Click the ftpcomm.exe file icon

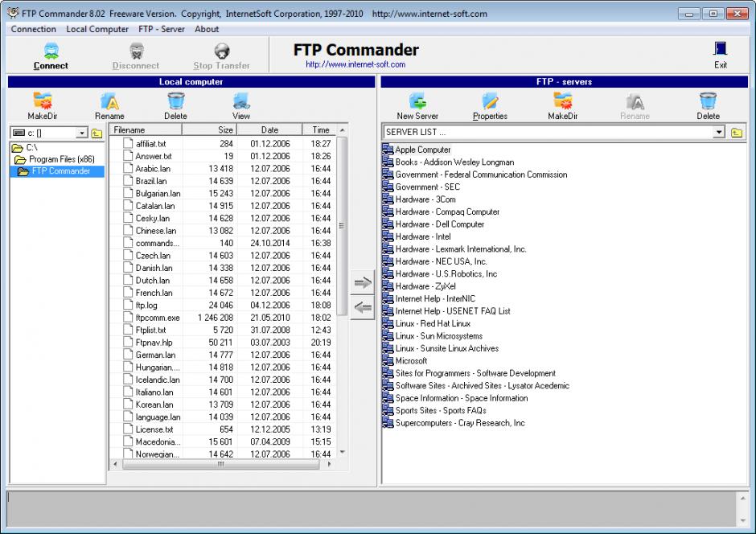128,317
